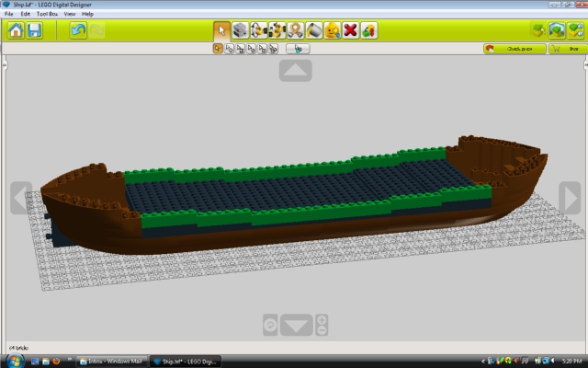Open the File menu
Image resolution: width=588 pixels, height=368 pixels.
coord(9,14)
